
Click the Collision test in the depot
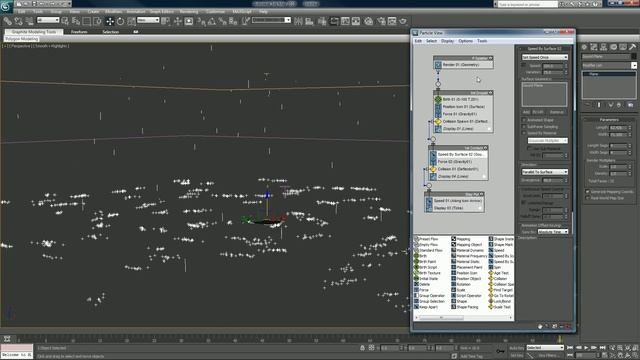click(x=498, y=278)
